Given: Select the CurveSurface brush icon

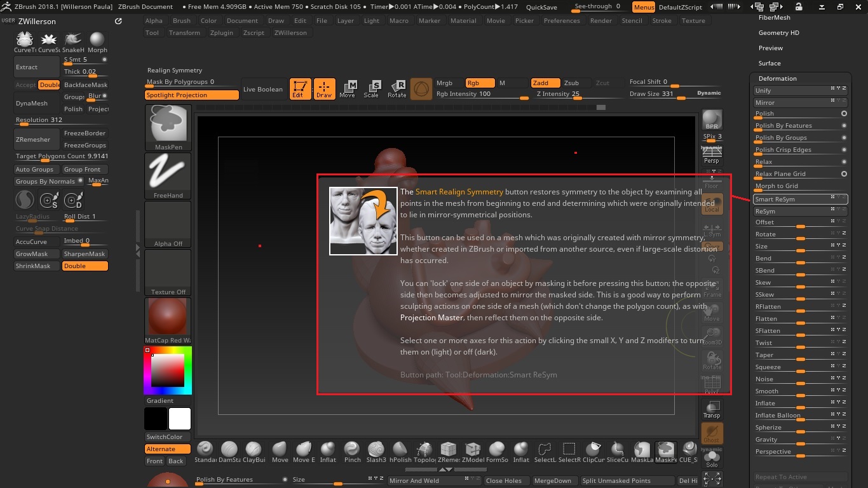Looking at the screenshot, I should [x=49, y=43].
